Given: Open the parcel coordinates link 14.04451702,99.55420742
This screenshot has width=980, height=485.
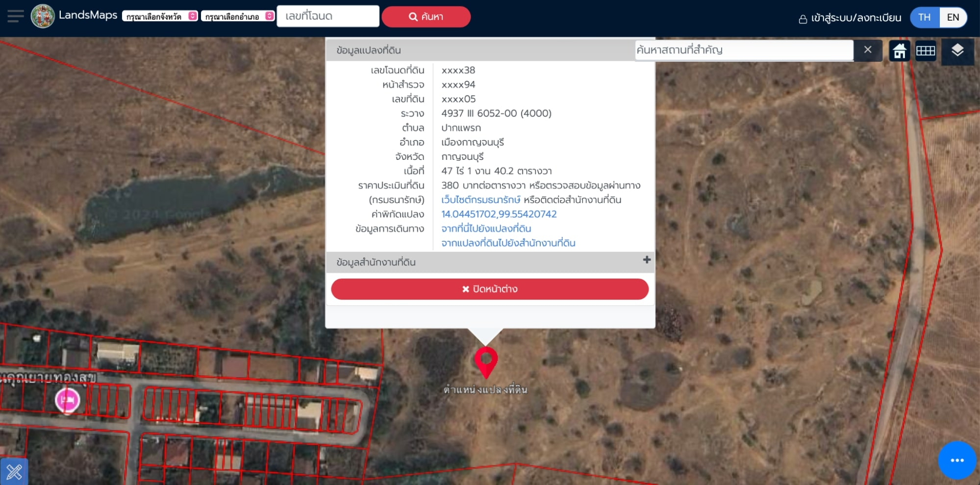Looking at the screenshot, I should point(499,214).
